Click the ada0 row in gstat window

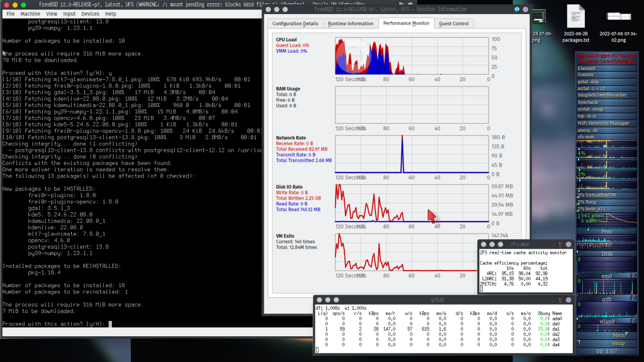(x=440, y=318)
